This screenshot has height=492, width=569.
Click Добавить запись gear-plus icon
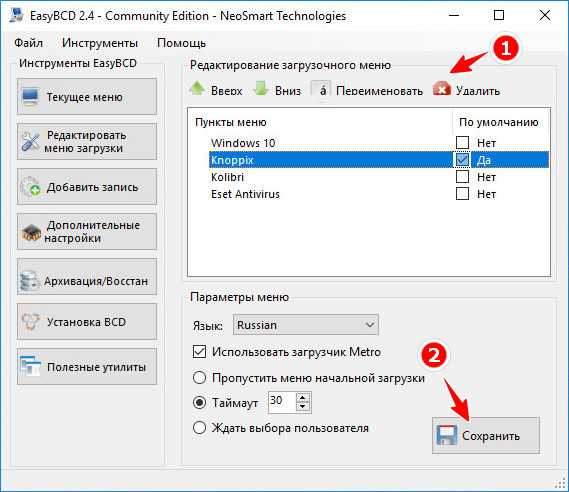pos(30,186)
